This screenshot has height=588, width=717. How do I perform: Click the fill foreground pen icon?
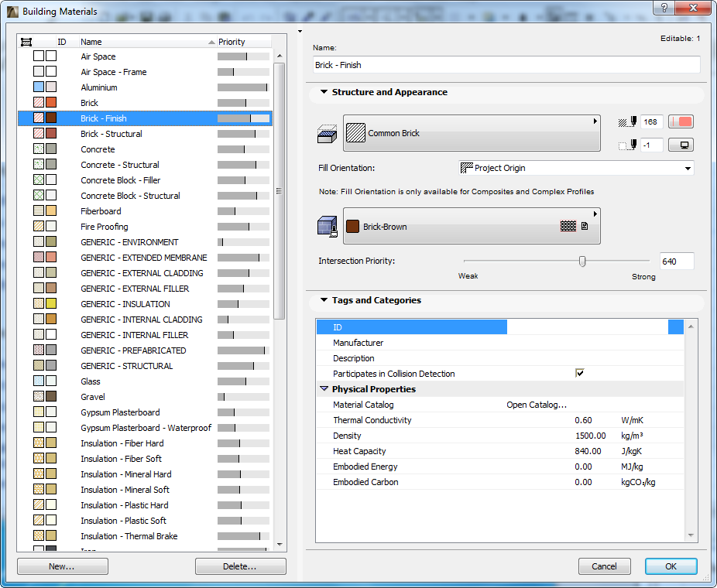pos(627,122)
